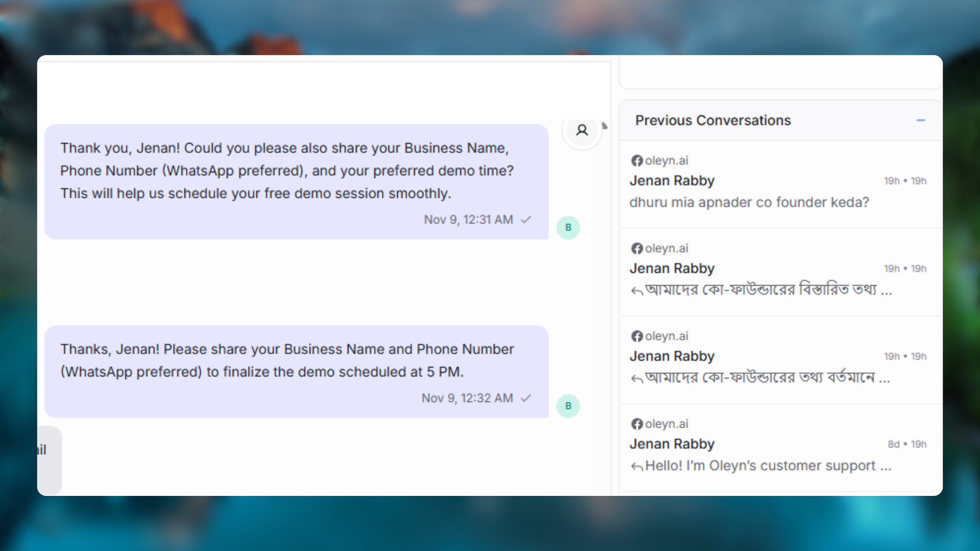Click reply arrow on third Jenan Rabby conversation
The width and height of the screenshot is (980, 551).
[637, 379]
